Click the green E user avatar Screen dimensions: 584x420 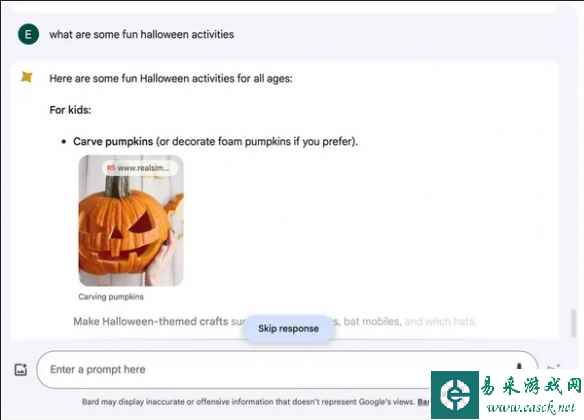point(28,34)
